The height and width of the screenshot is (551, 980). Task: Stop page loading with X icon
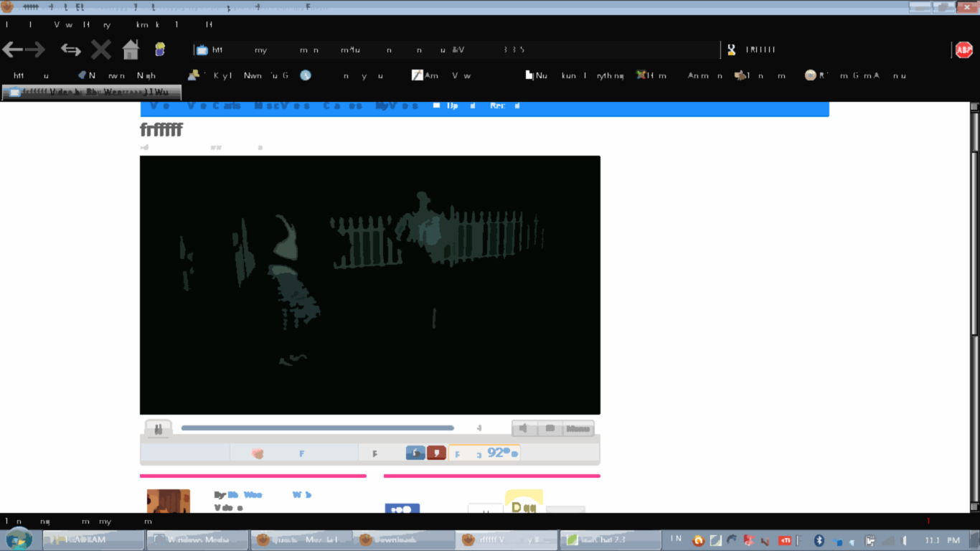[101, 50]
